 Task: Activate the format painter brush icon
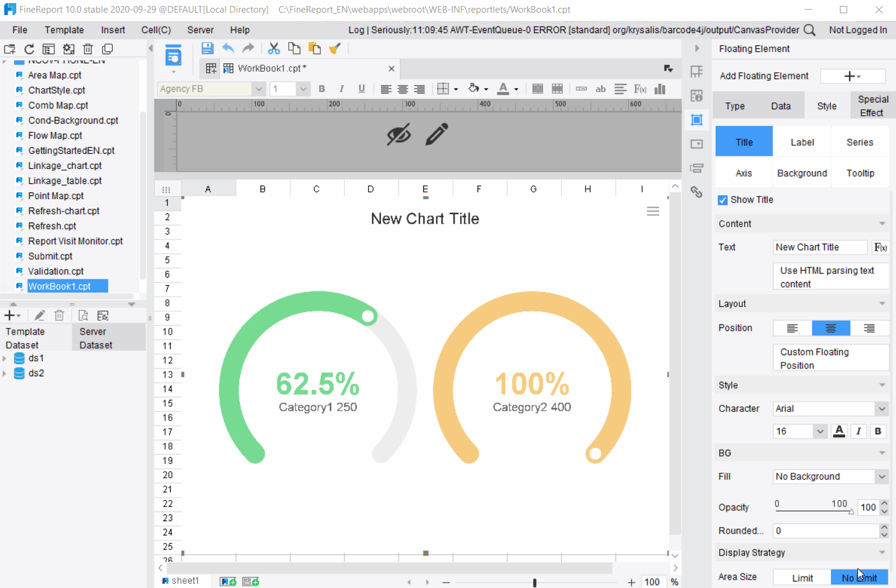(335, 48)
